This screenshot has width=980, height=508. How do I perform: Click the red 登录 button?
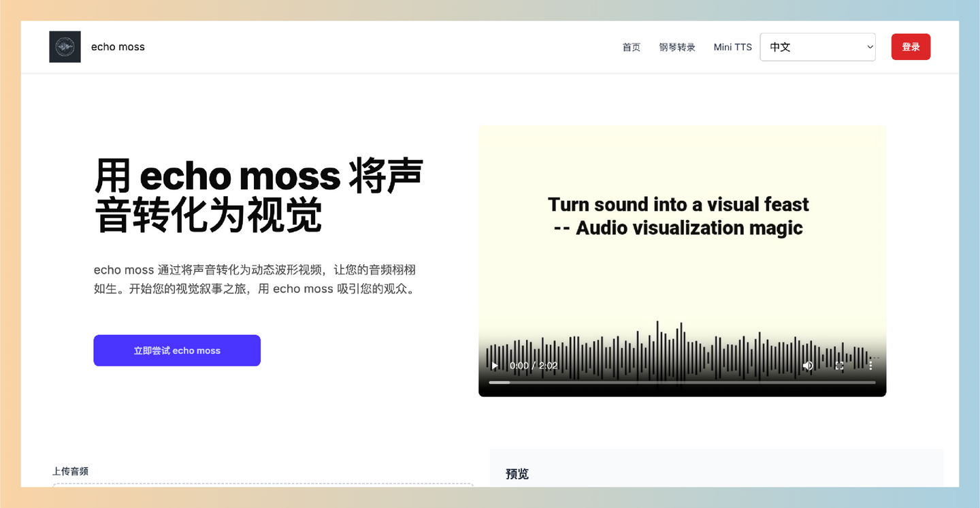click(911, 47)
